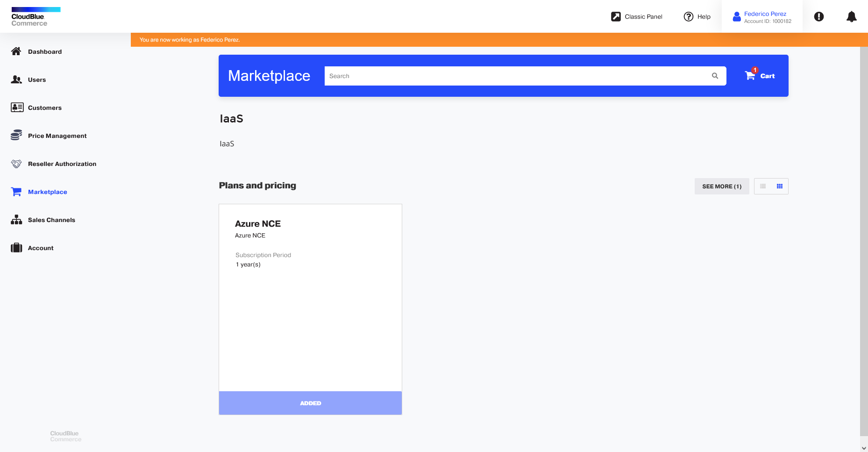The width and height of the screenshot is (868, 452).
Task: Open the Dashboard menu item
Action: [45, 51]
